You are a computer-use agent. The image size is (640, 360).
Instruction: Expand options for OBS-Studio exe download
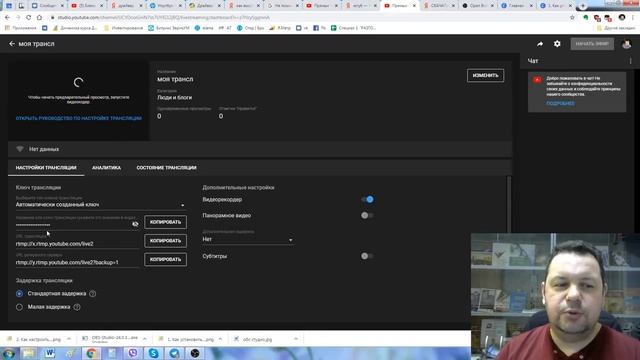[x=144, y=339]
